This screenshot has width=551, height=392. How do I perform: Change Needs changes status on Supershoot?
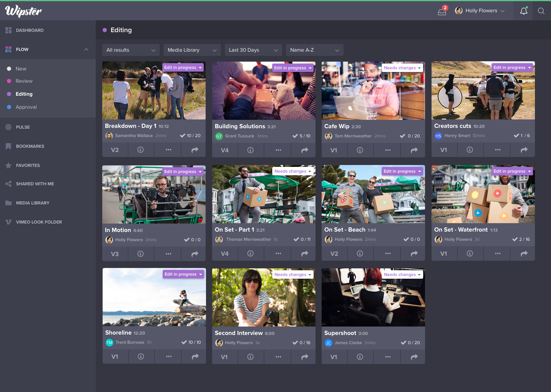tap(402, 274)
